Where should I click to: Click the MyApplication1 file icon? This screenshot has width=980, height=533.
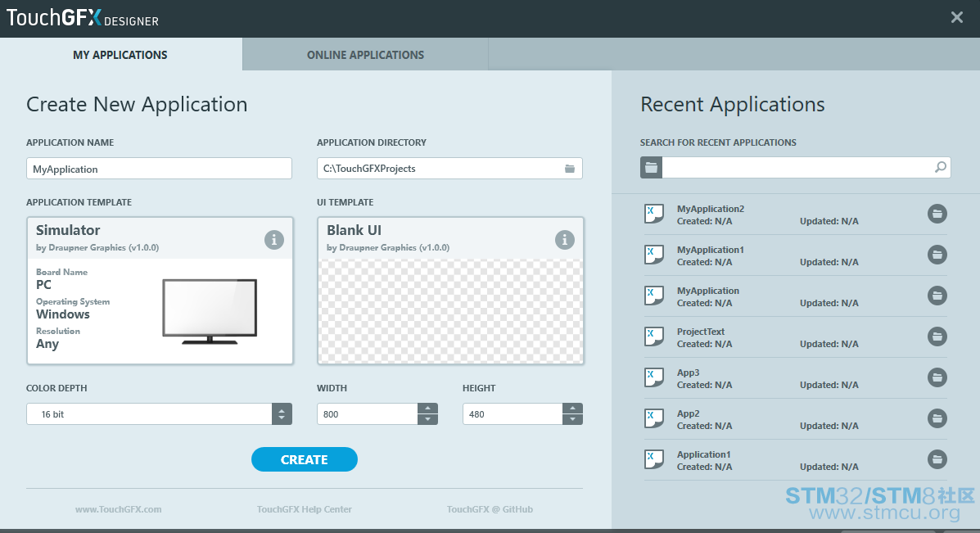(654, 255)
